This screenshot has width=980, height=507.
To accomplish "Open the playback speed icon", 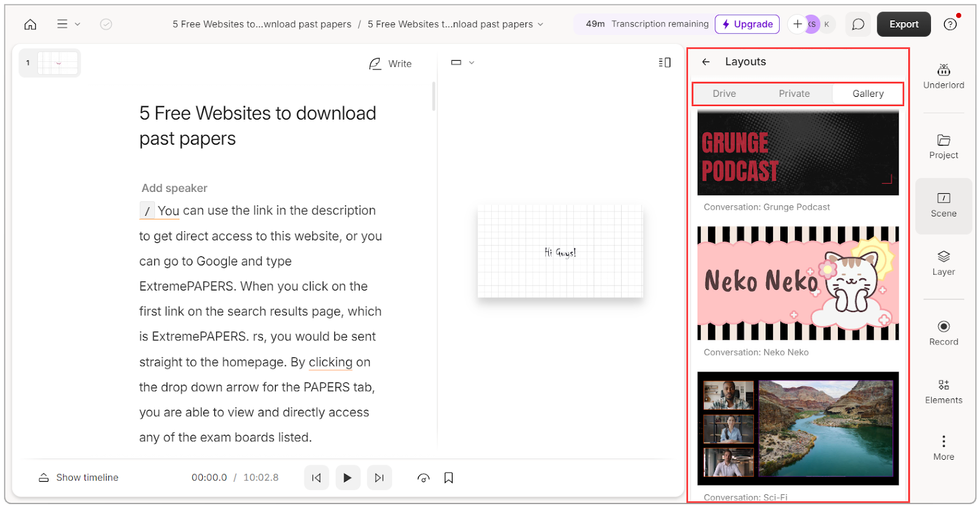I will click(x=423, y=478).
